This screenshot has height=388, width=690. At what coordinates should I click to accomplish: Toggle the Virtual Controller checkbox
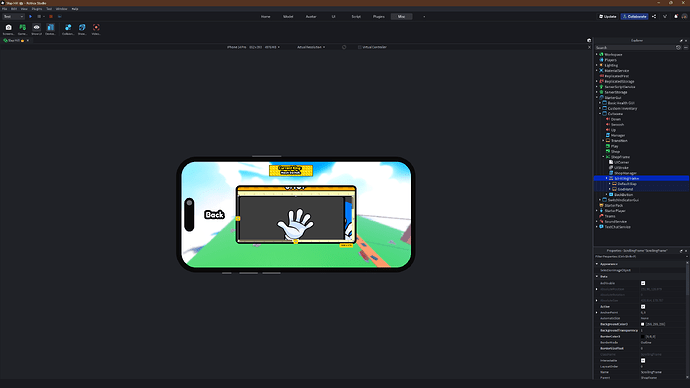[x=360, y=47]
